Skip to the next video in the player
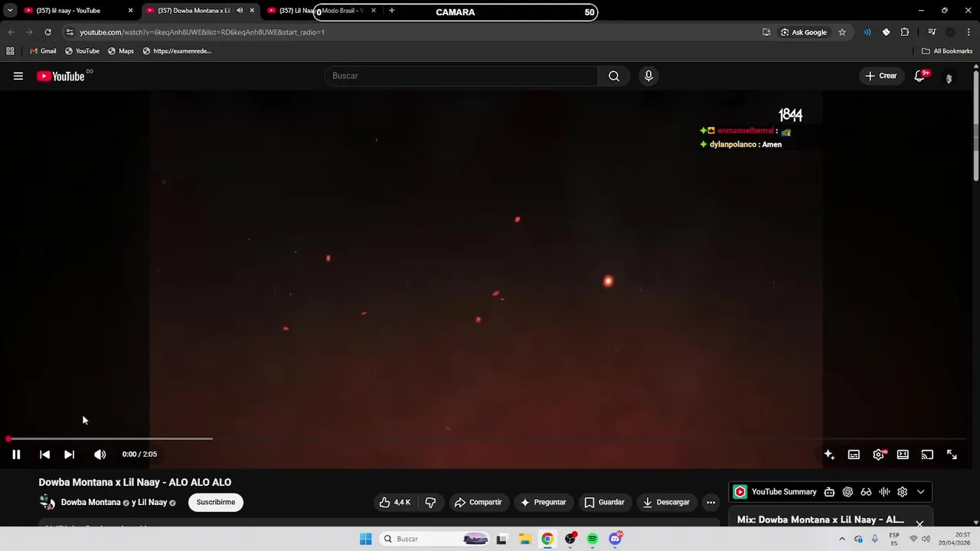980x551 pixels. (x=69, y=455)
